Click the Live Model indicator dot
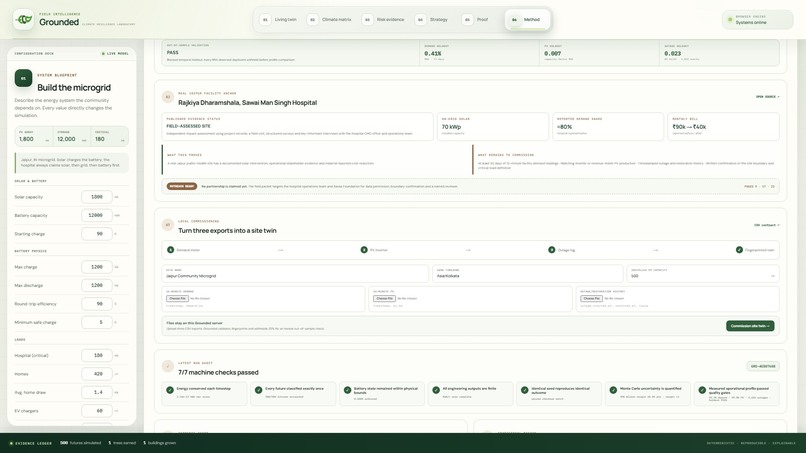 point(103,53)
